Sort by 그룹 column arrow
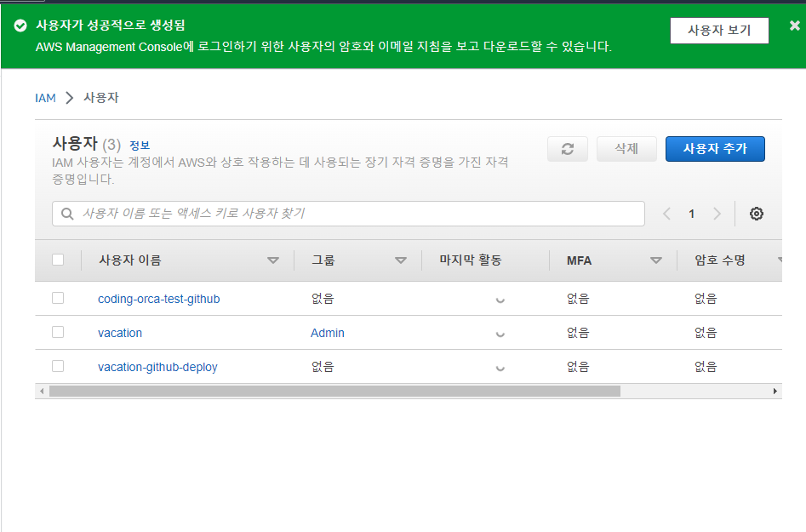The width and height of the screenshot is (806, 532). coord(401,260)
